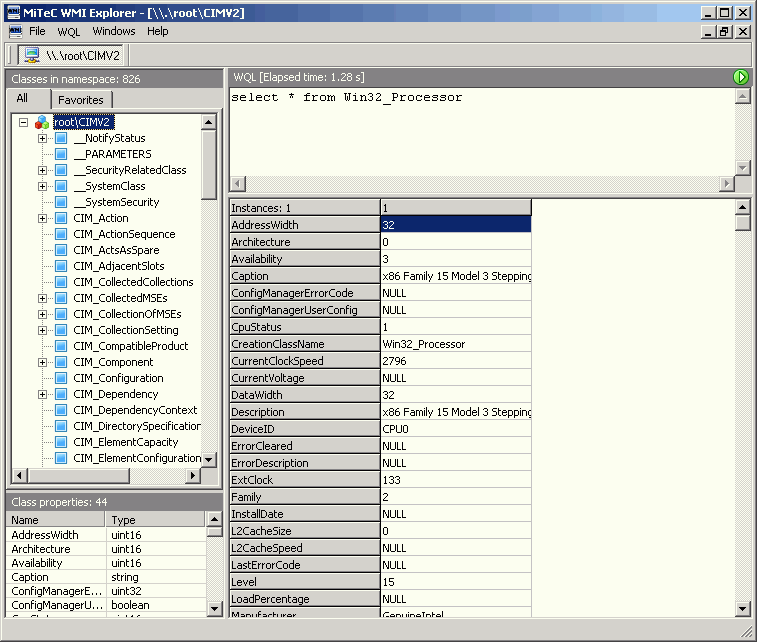Click scroll-right arrow of class tree horizontal scrollbar

193,475
